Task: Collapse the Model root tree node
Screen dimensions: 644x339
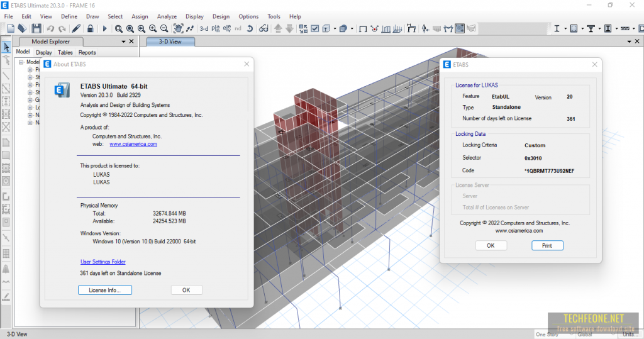Action: pyautogui.click(x=21, y=62)
